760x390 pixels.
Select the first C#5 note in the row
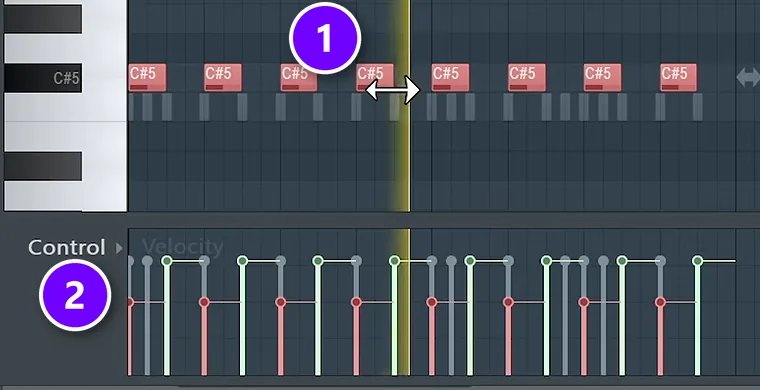coord(147,78)
